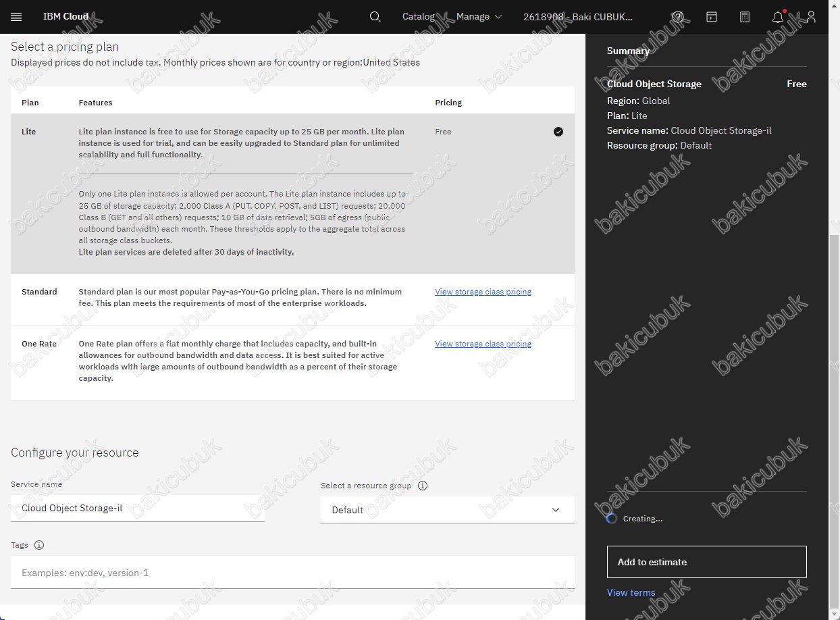Click the Creating... loading spinner

(x=612, y=519)
